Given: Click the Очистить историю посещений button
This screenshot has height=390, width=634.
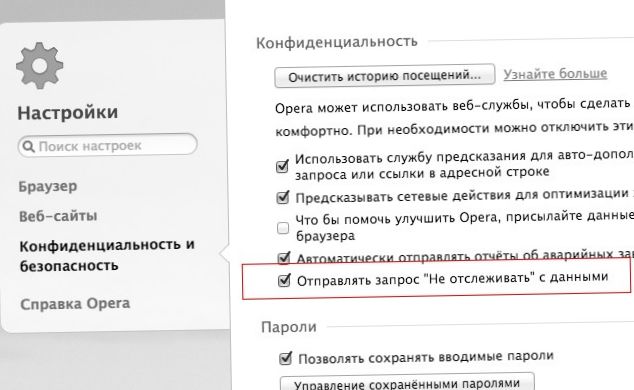Looking at the screenshot, I should pyautogui.click(x=385, y=76).
